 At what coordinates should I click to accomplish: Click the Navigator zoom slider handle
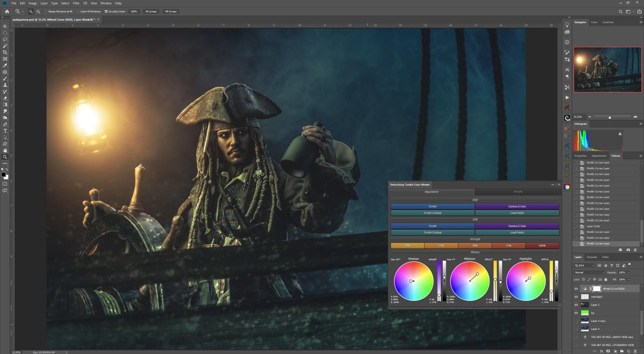click(610, 116)
